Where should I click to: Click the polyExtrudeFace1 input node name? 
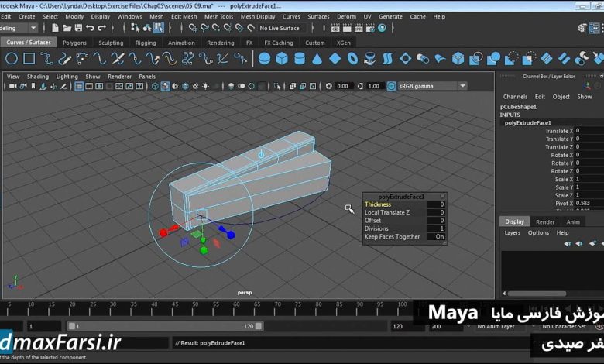pyautogui.click(x=527, y=122)
